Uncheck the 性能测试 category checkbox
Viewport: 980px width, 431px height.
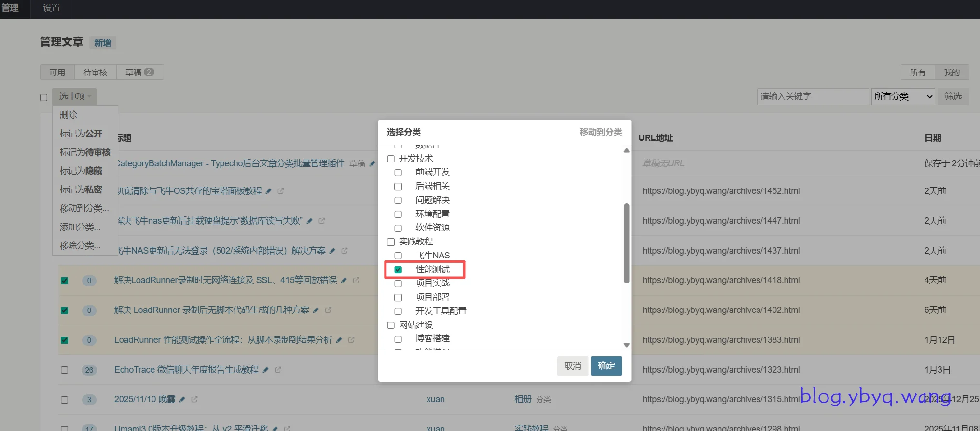coord(398,269)
